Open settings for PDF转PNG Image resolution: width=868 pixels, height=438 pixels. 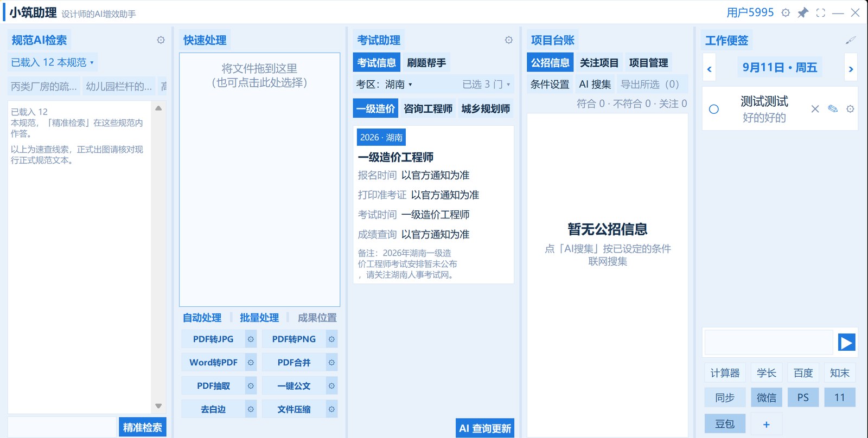coord(331,339)
